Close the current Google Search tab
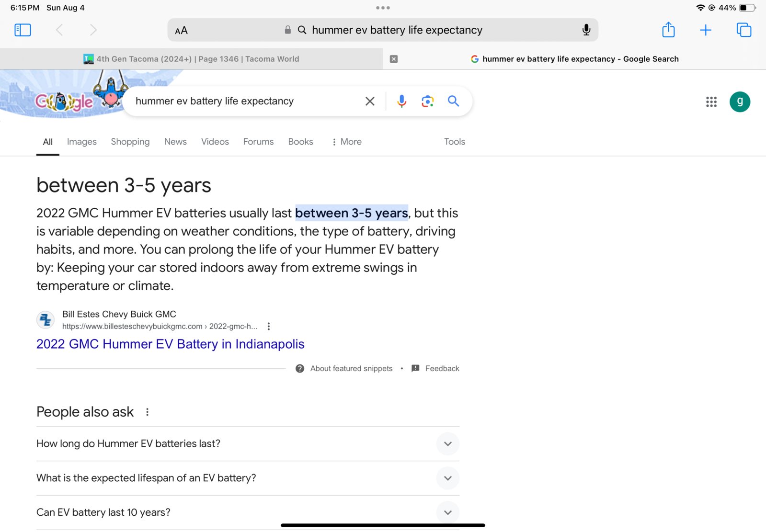This screenshot has width=766, height=532. 394,59
